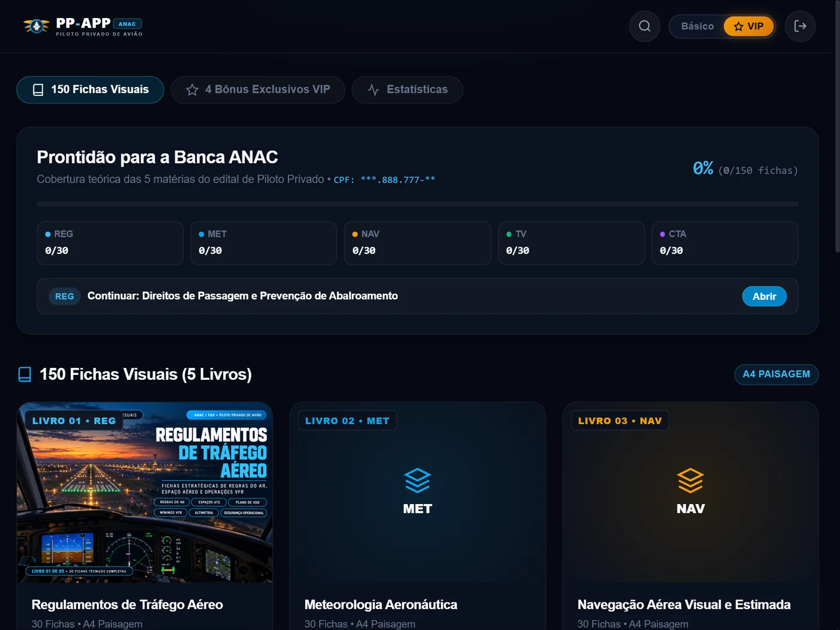The height and width of the screenshot is (630, 840).
Task: Click the LIVRO 03 • NAV label
Action: [x=620, y=421]
